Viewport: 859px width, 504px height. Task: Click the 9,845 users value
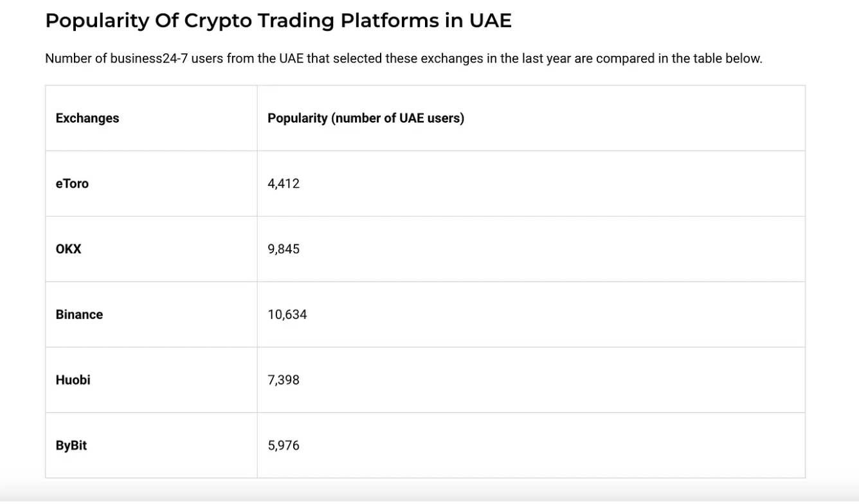point(284,249)
